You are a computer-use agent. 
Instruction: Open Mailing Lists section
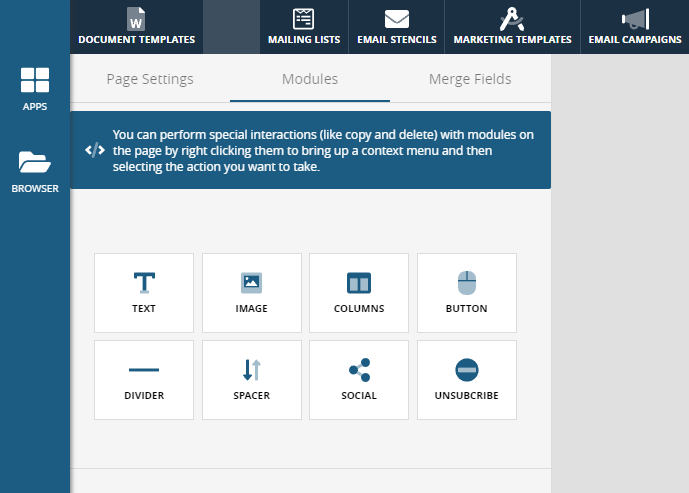tap(304, 27)
